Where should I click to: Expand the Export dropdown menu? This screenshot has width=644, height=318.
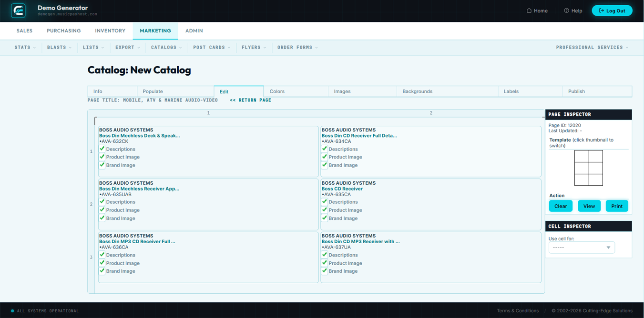[x=128, y=48]
